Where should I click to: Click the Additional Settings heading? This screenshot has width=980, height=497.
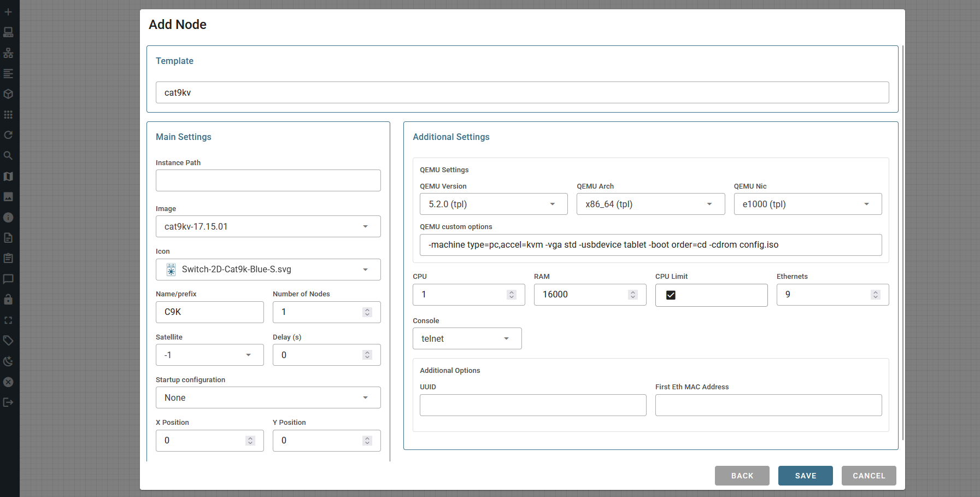tap(451, 137)
